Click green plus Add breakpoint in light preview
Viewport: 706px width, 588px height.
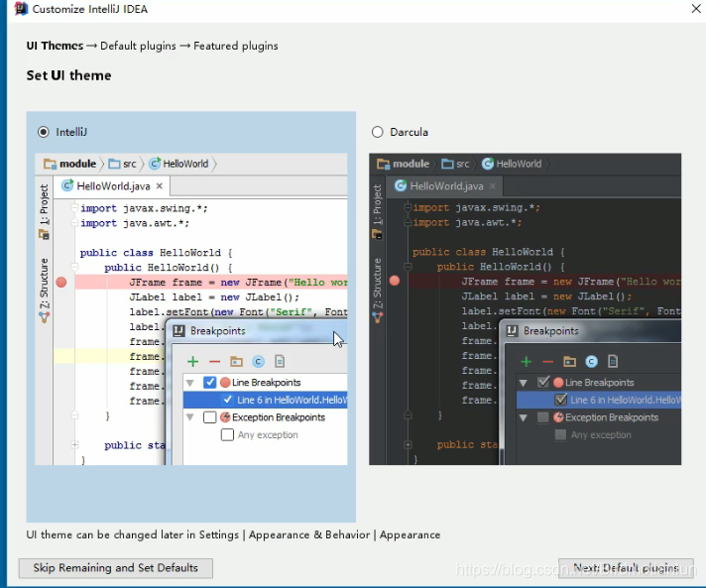192,362
